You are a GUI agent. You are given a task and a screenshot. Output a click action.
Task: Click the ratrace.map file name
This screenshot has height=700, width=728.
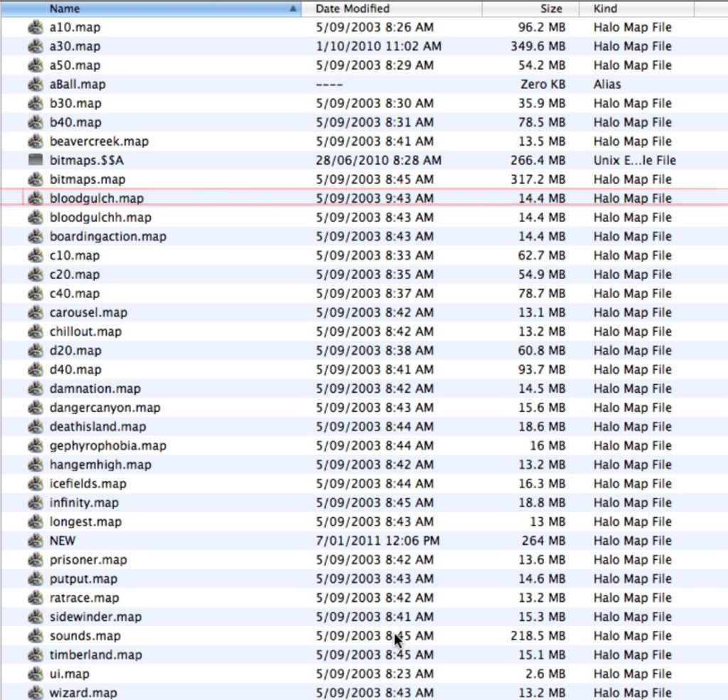(x=85, y=598)
